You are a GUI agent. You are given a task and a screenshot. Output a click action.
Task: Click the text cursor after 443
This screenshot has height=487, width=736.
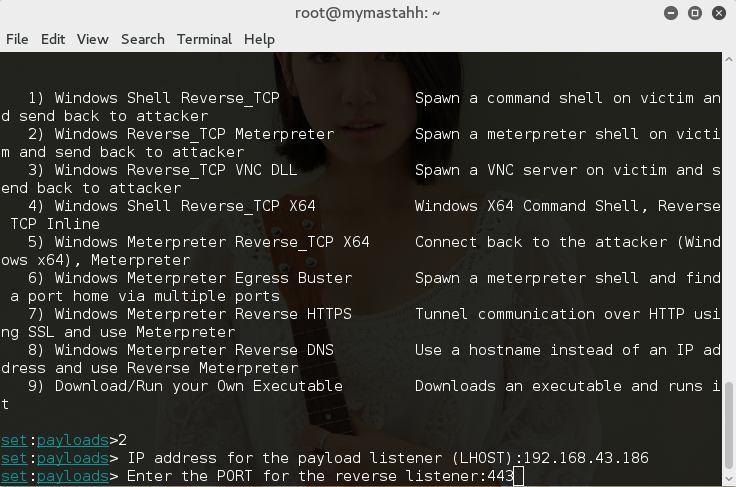coord(519,476)
